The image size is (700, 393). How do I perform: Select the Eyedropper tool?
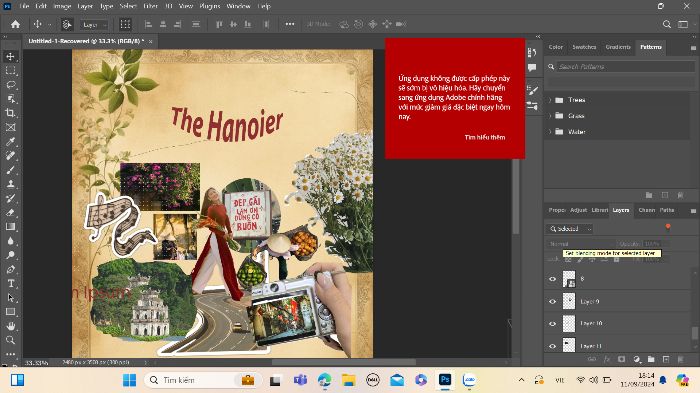11,142
